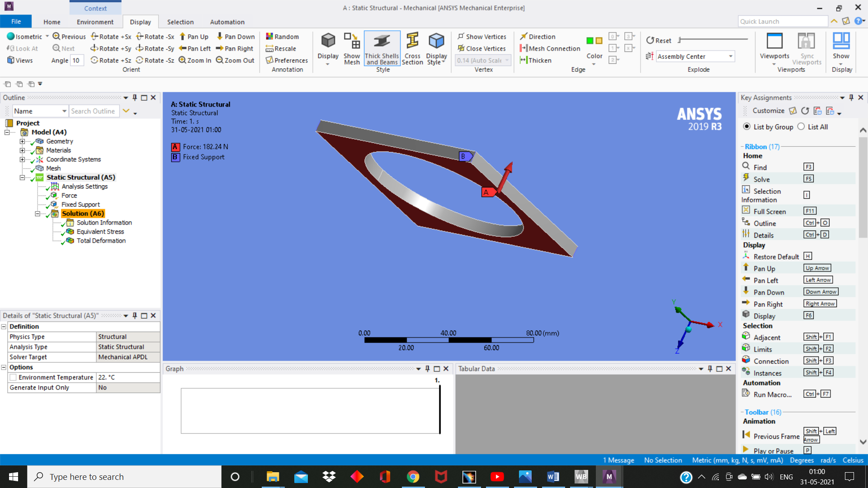Pan the view Up
The image size is (868, 488).
pos(193,37)
